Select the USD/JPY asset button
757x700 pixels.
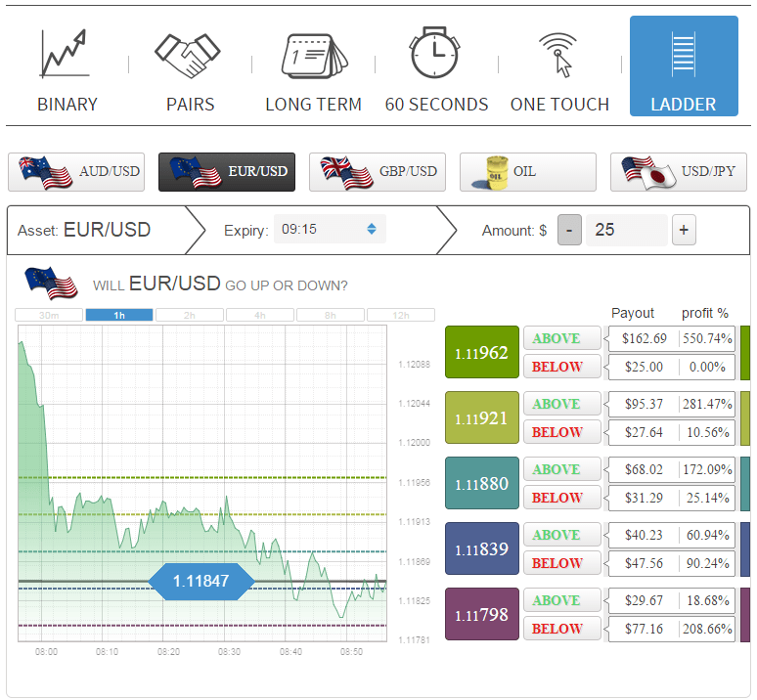coord(679,172)
